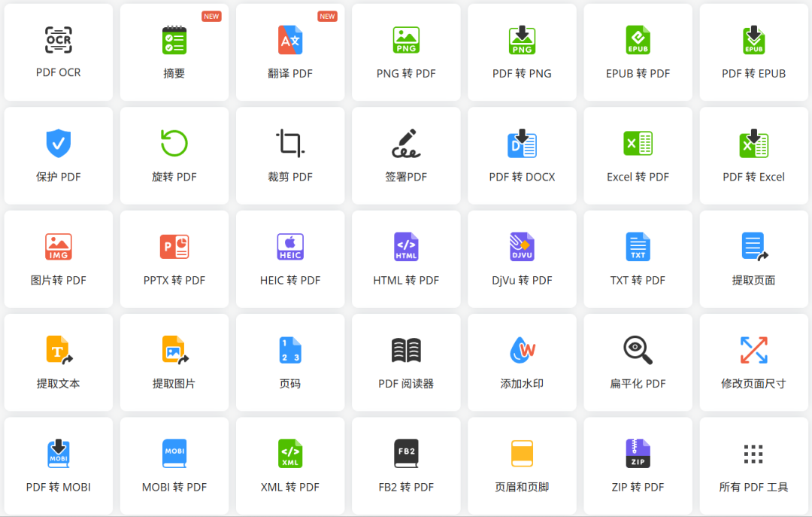Click the 翻译 PDF text label
This screenshot has height=517, width=812.
tap(290, 74)
